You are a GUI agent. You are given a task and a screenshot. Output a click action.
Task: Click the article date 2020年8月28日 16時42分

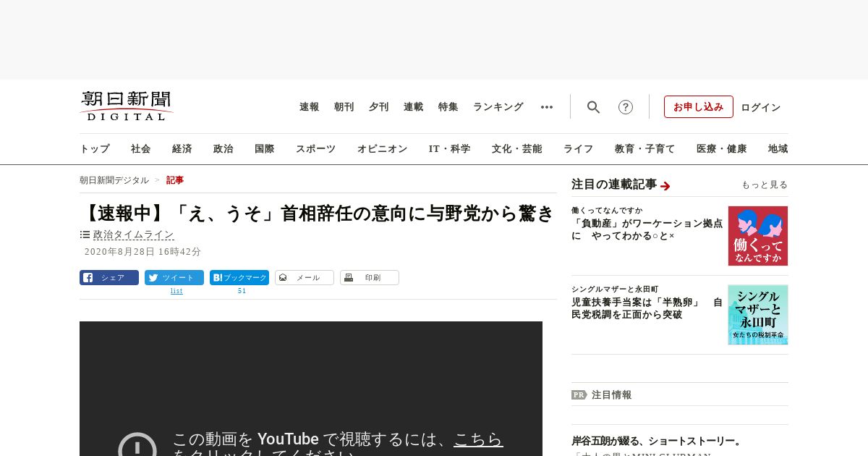coord(142,252)
